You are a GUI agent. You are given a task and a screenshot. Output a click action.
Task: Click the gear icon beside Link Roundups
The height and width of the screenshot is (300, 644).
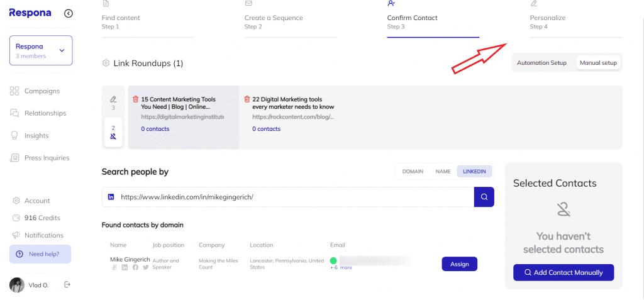[x=106, y=64]
